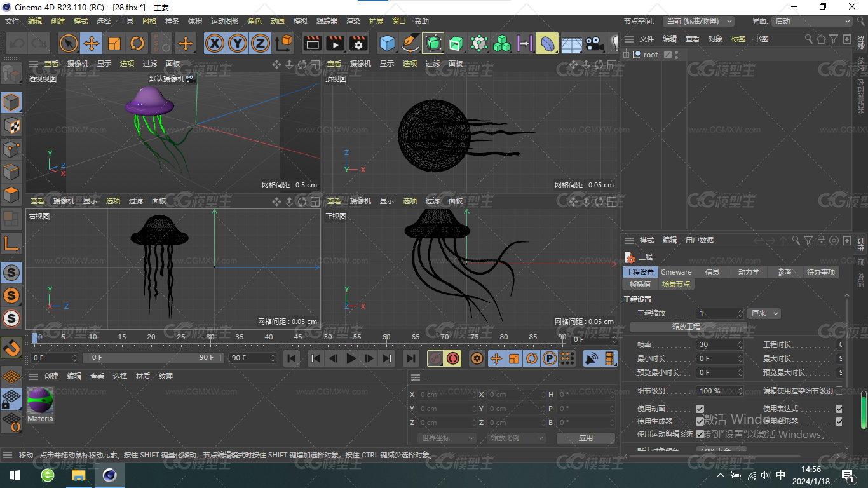Image resolution: width=868 pixels, height=488 pixels.
Task: Expand the root object tree node
Action: [x=627, y=55]
